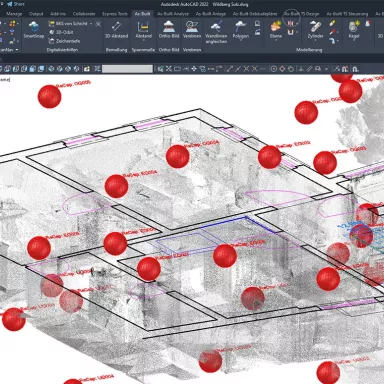Activate the SmartSnap tool
This screenshot has width=384, height=384.
point(34,29)
